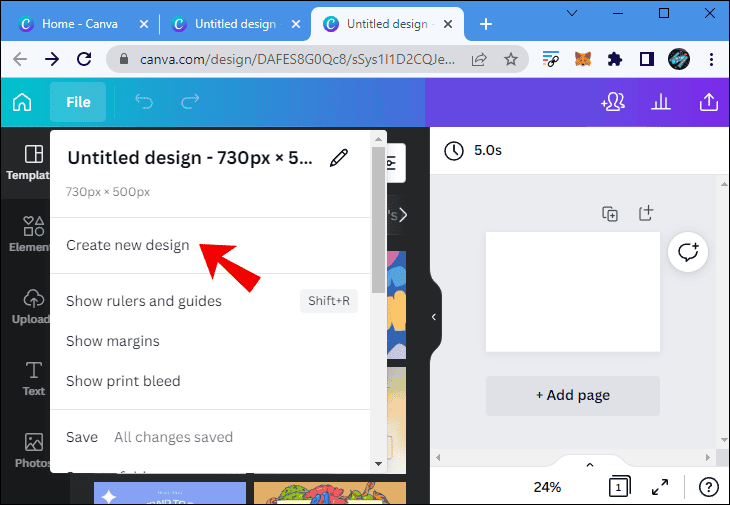This screenshot has width=730, height=505.
Task: Click the undo arrow icon
Action: 144,102
